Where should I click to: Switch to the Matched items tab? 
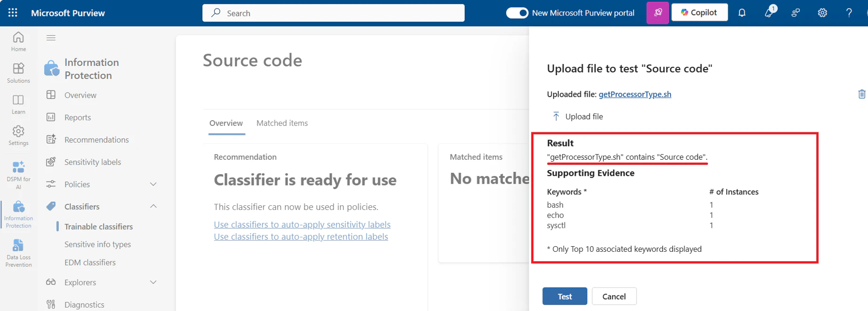point(282,123)
